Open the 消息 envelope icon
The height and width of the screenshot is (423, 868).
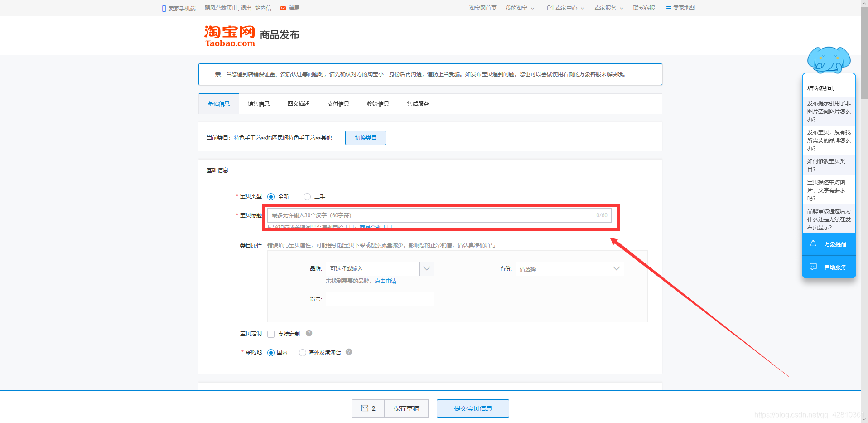(283, 8)
